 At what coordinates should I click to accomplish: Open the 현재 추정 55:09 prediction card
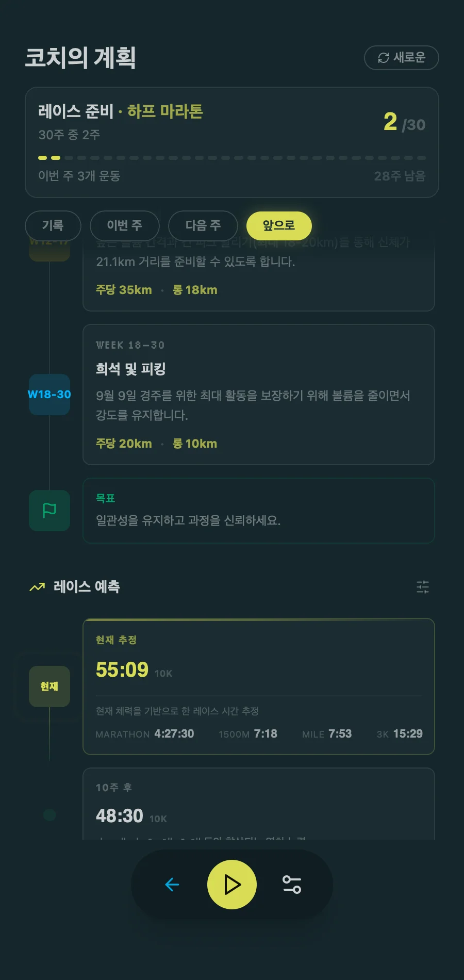point(259,686)
